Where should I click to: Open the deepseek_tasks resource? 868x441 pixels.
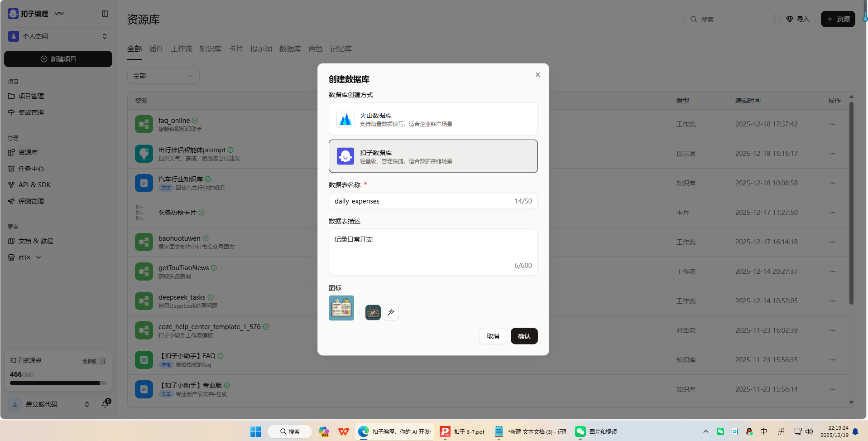[x=182, y=297]
